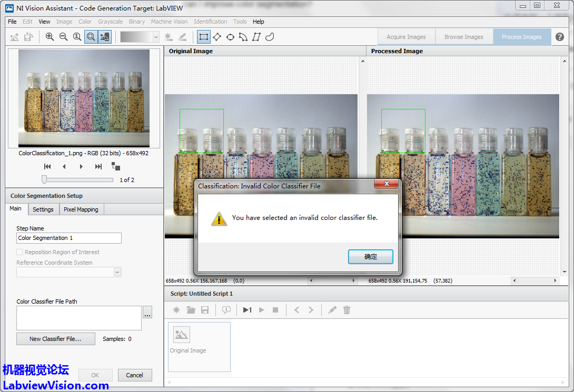Click the image navigation slider handle

pos(44,179)
